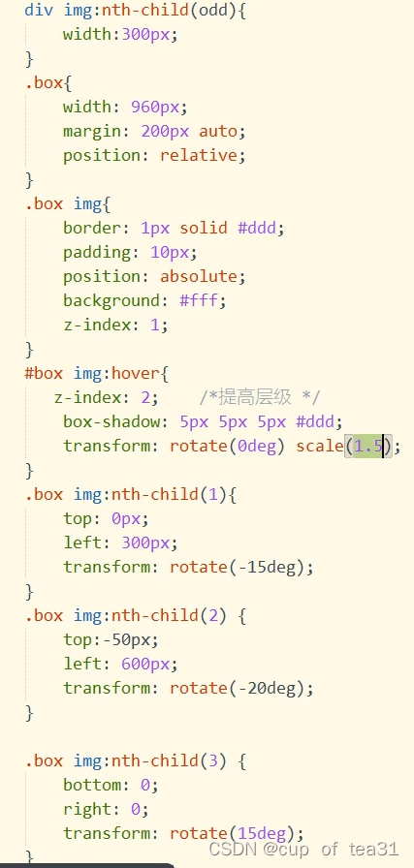Click 'rotate(0deg)' in the hover rule
Screen dimensions: 414x868
[227, 447]
